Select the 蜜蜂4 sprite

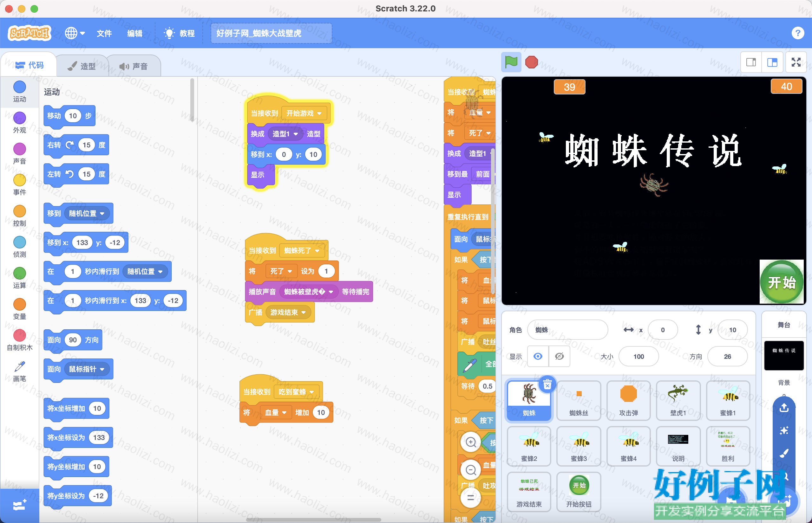(x=629, y=446)
